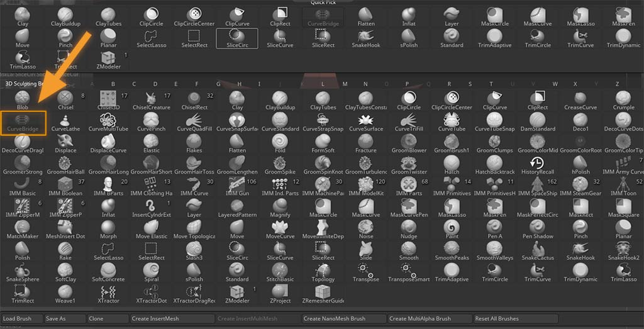Filter brushes by letter B
The height and width of the screenshot is (329, 644).
113,84
